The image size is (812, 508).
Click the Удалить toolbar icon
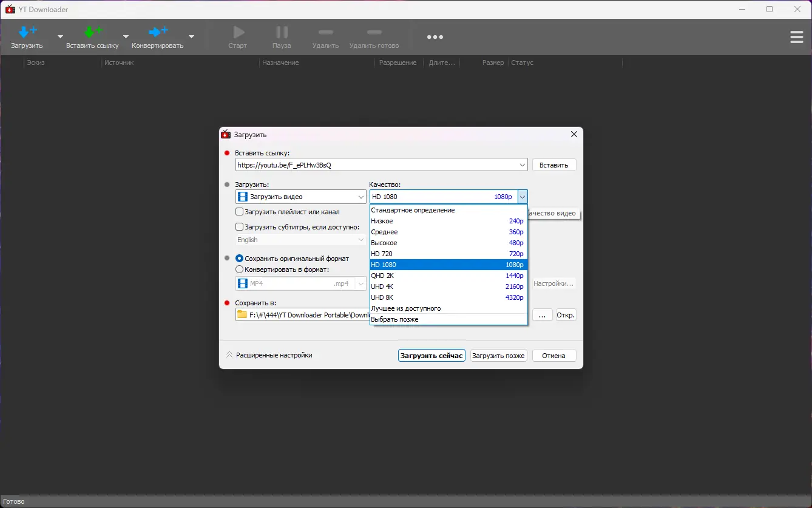[326, 32]
